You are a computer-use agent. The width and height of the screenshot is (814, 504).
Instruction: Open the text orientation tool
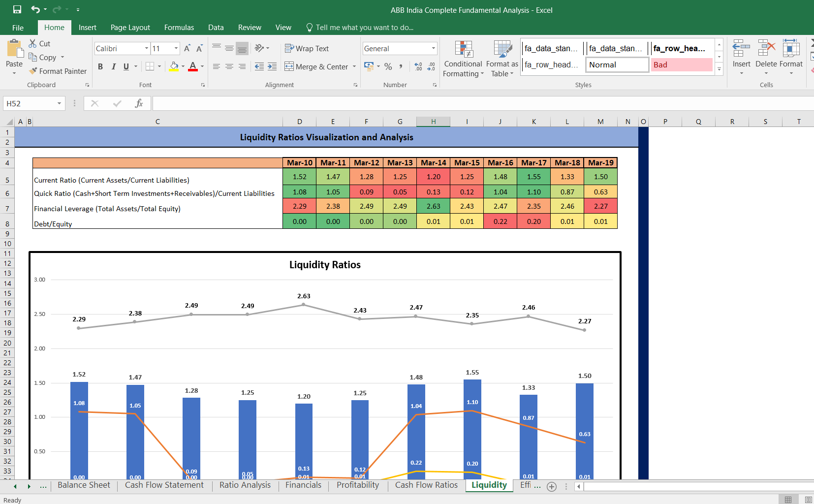[259, 48]
